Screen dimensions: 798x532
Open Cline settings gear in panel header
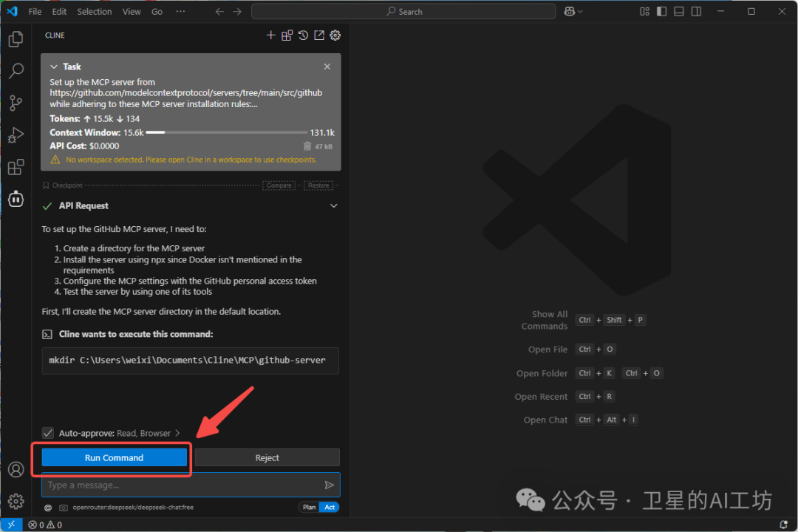coord(335,35)
